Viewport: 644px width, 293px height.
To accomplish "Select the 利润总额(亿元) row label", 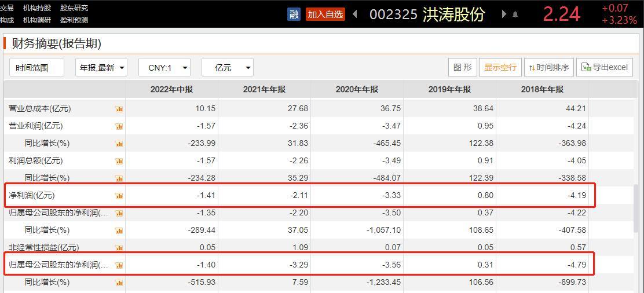I will [x=36, y=160].
